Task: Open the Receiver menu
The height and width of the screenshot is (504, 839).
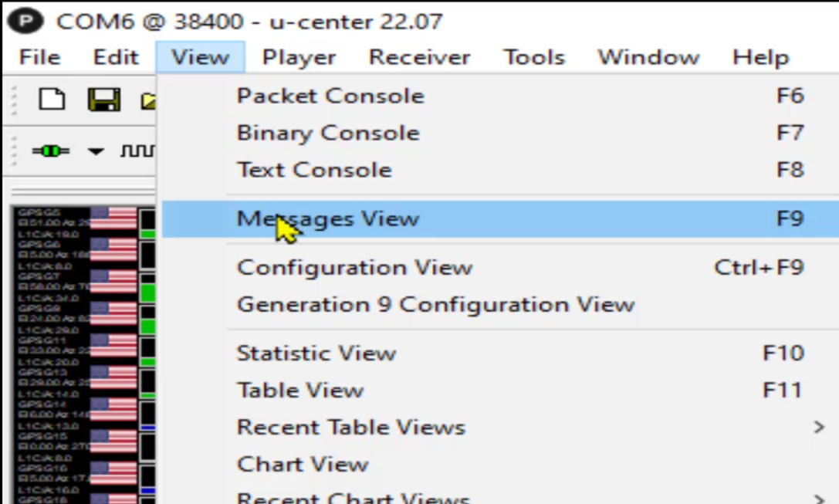Action: [418, 56]
